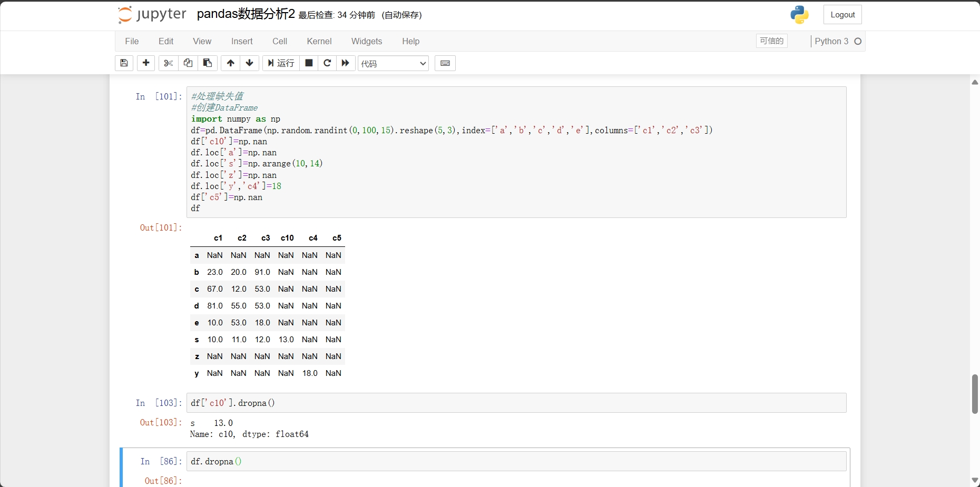This screenshot has height=487, width=980.
Task: Click the 13.0 value in row s
Action: [x=286, y=340]
